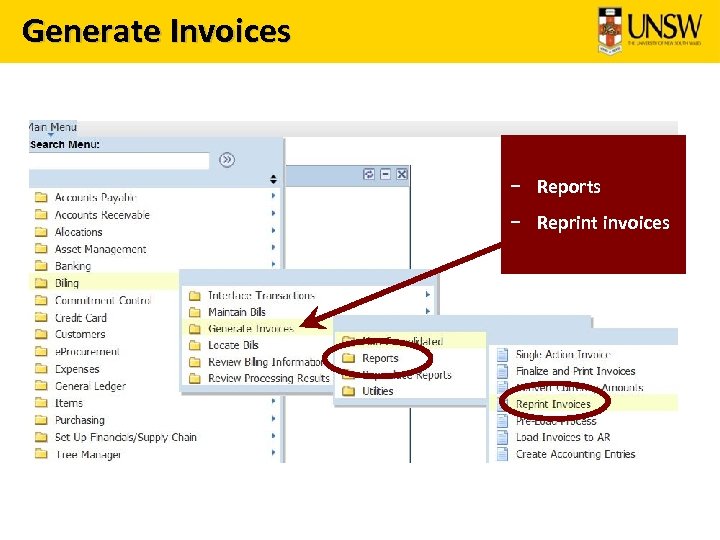The width and height of the screenshot is (720, 540).
Task: Open the Generate Invoices submenu
Action: point(251,329)
